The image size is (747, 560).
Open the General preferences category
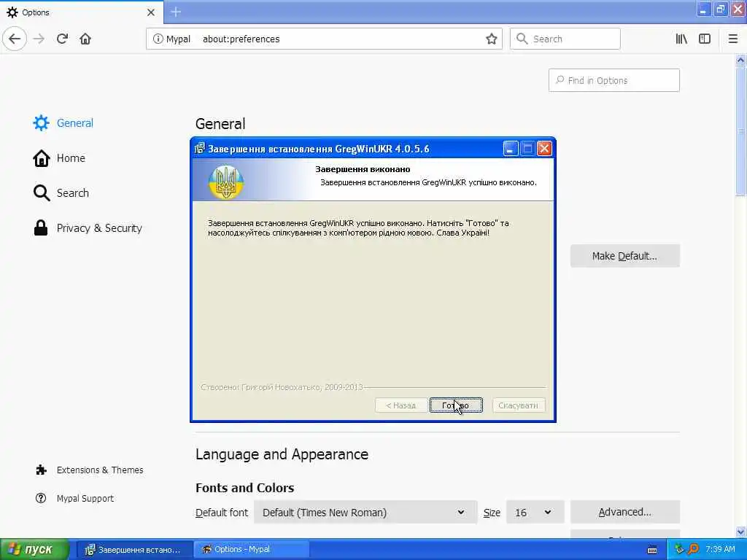point(63,122)
